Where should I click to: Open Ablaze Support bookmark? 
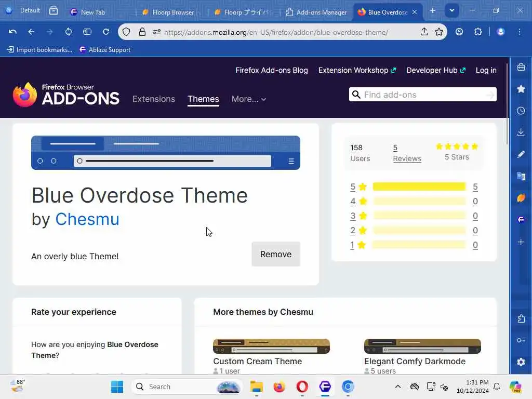pyautogui.click(x=105, y=50)
